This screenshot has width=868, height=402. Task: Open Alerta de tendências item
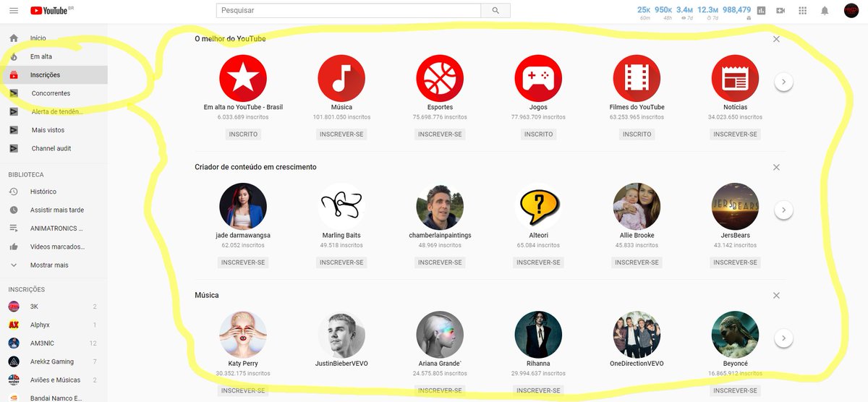(54, 111)
